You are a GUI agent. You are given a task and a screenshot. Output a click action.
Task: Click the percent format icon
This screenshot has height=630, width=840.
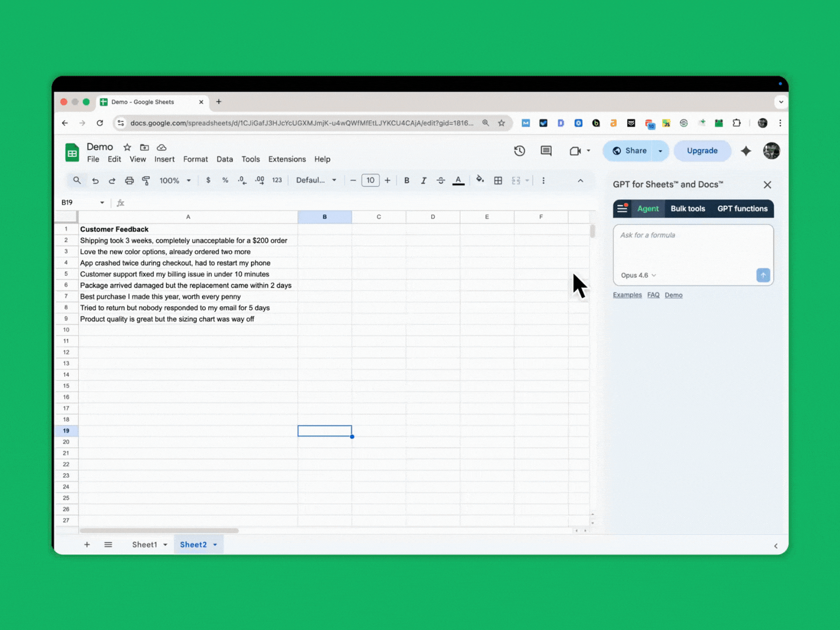click(x=225, y=180)
